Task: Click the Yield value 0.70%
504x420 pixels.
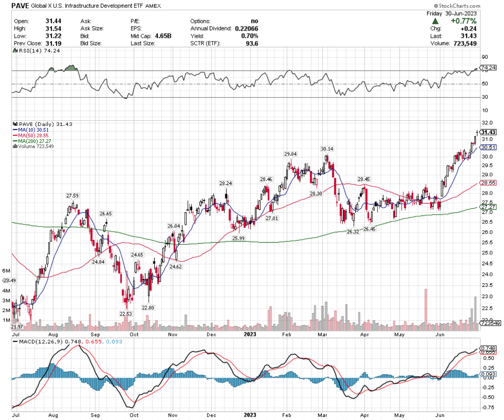Action: click(x=250, y=36)
